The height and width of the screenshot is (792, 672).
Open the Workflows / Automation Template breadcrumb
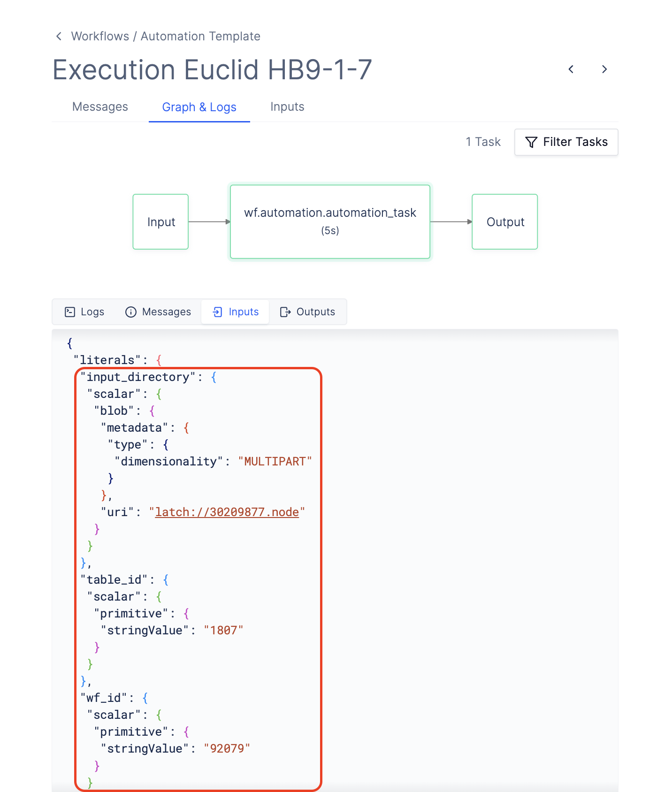pyautogui.click(x=166, y=36)
